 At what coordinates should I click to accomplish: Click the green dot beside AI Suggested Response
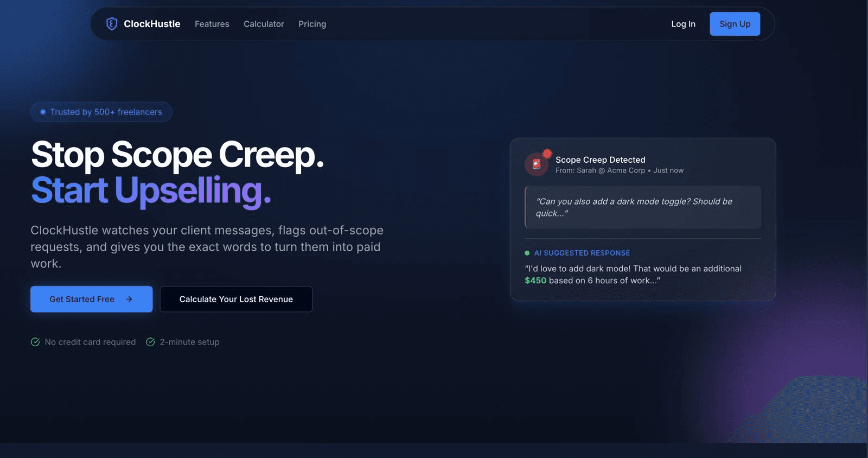click(527, 253)
